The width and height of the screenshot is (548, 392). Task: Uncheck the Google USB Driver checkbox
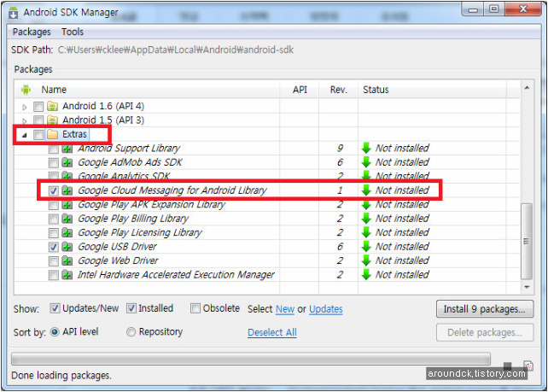[54, 247]
